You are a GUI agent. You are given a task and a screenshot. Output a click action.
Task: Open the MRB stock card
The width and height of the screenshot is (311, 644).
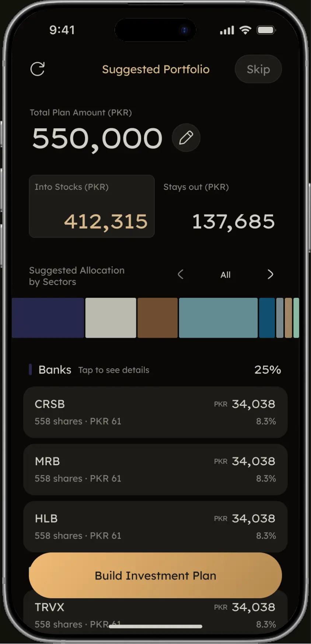pos(155,469)
